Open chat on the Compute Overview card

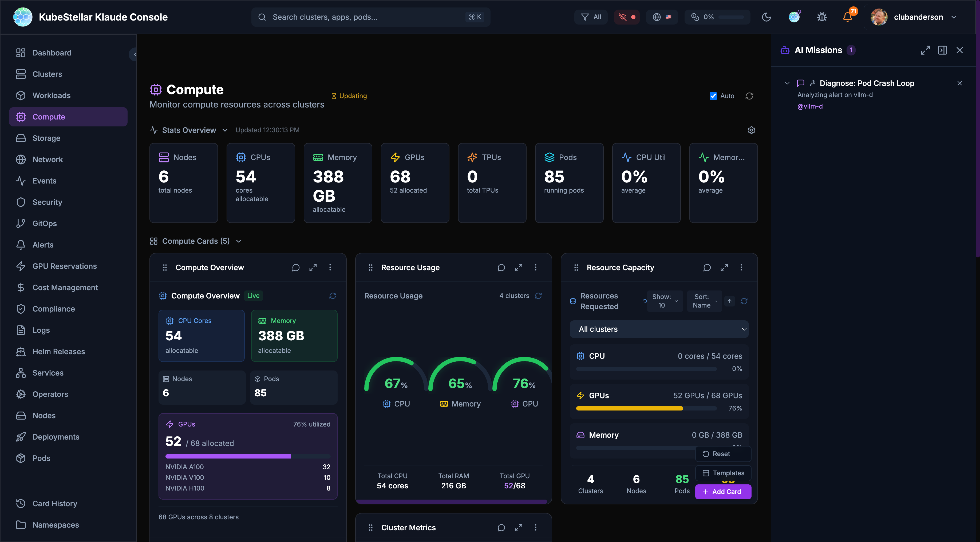click(x=296, y=267)
